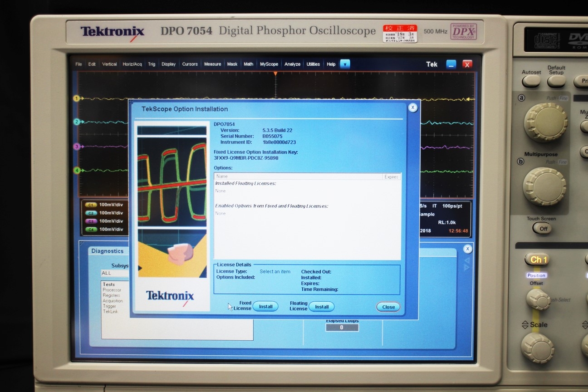Open the Horiz/Acq menu
This screenshot has width=588, height=392.
[x=132, y=64]
